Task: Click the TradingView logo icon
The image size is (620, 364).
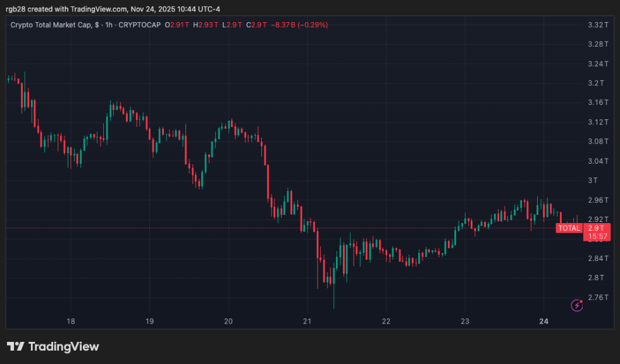Action: click(15, 347)
